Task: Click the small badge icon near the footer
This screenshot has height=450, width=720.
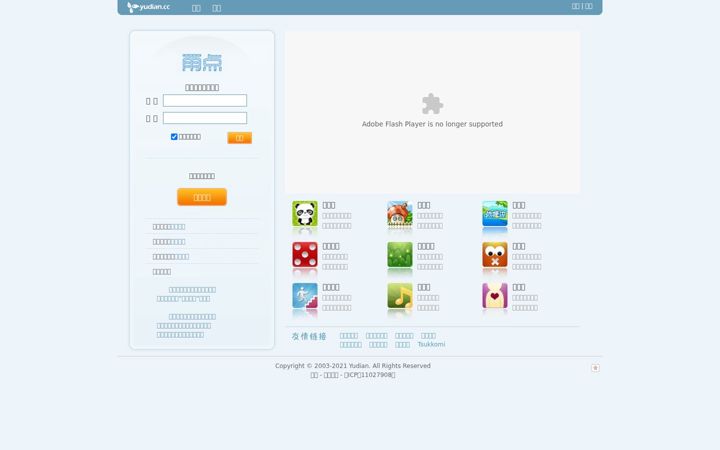Action: [x=595, y=368]
